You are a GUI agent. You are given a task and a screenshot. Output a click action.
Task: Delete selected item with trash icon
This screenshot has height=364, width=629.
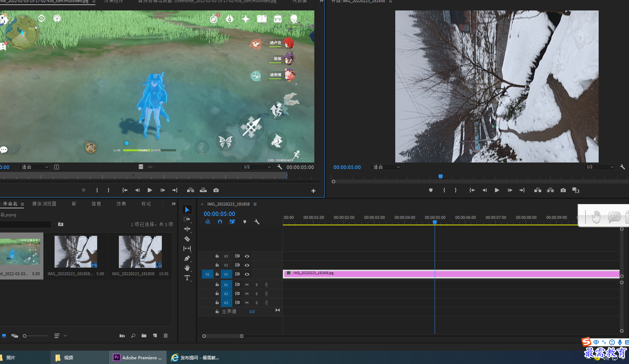(166, 336)
